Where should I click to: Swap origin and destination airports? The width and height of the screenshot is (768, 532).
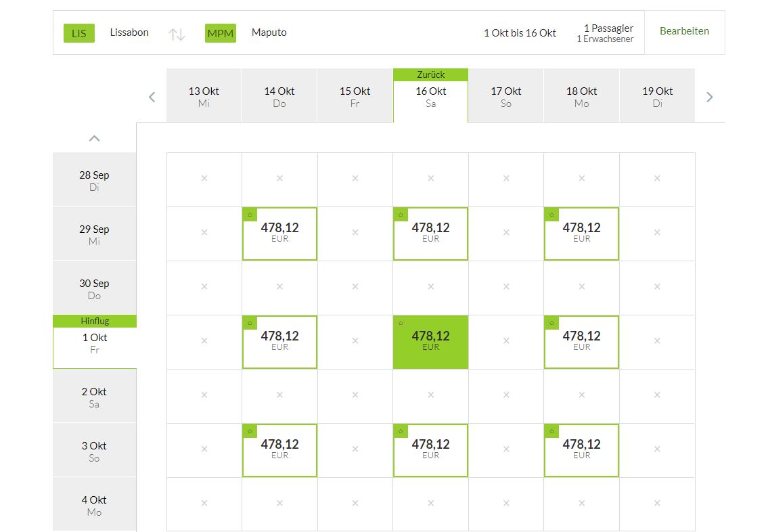tap(177, 35)
